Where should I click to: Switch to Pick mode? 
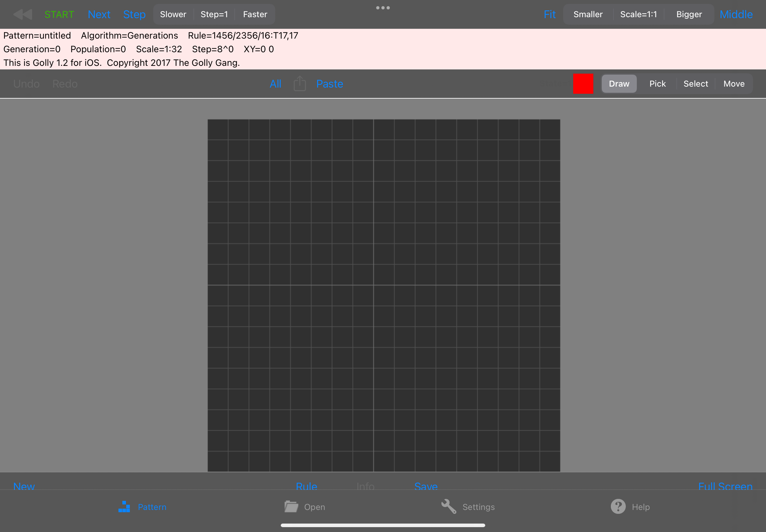click(x=657, y=84)
